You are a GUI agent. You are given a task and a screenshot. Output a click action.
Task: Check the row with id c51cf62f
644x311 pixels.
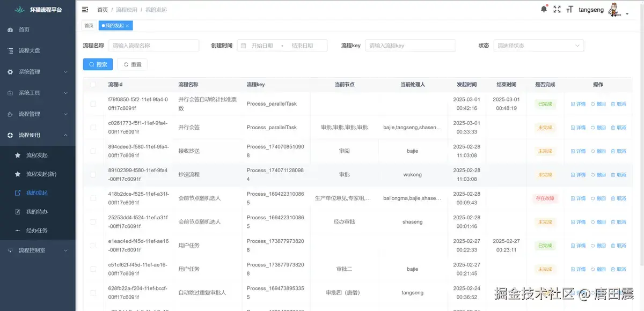point(93,269)
